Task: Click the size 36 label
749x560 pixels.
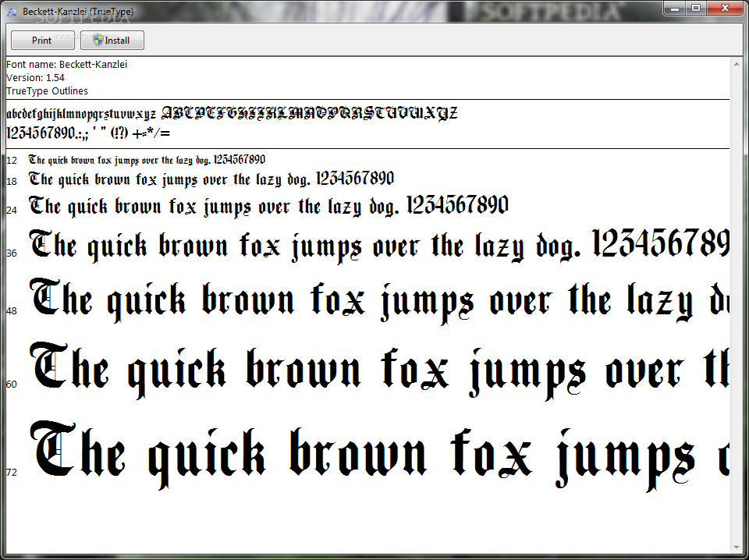Action: click(x=12, y=253)
